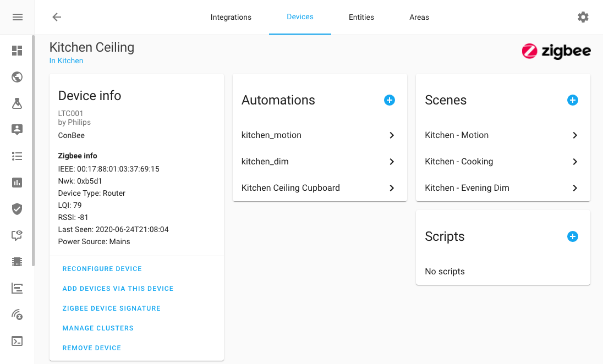Open the list-style logbook sidebar icon
Image resolution: width=603 pixels, height=364 pixels.
[17, 156]
